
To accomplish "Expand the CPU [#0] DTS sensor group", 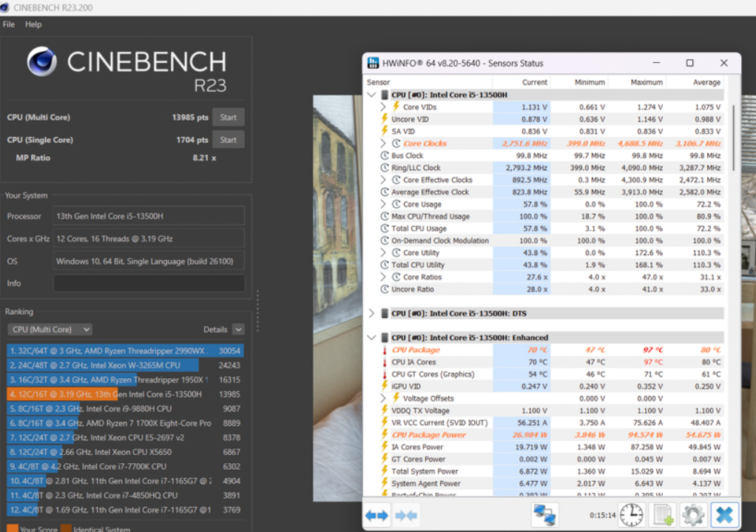I will click(x=371, y=313).
